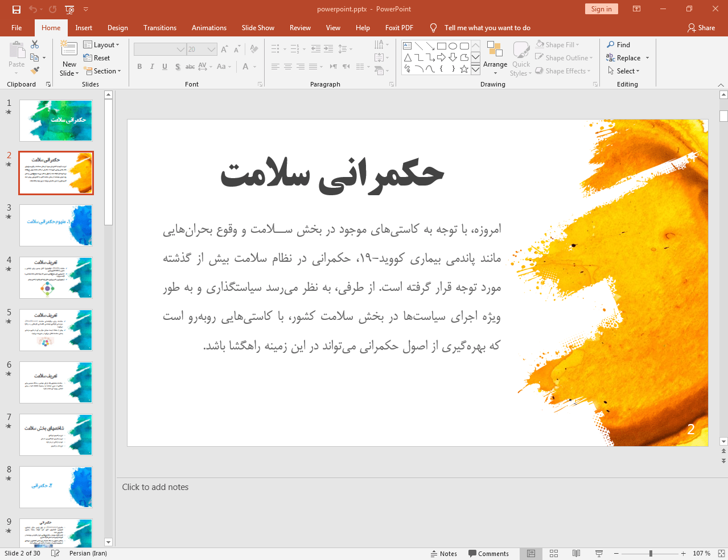Select the star shape in the shapes gallery
The image size is (728, 560).
pos(464,69)
